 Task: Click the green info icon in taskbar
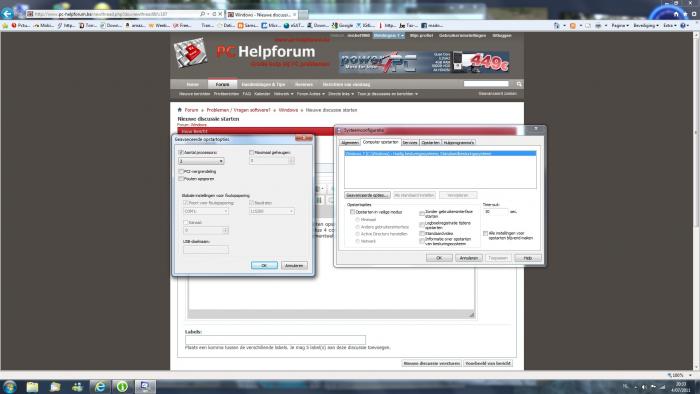click(122, 386)
